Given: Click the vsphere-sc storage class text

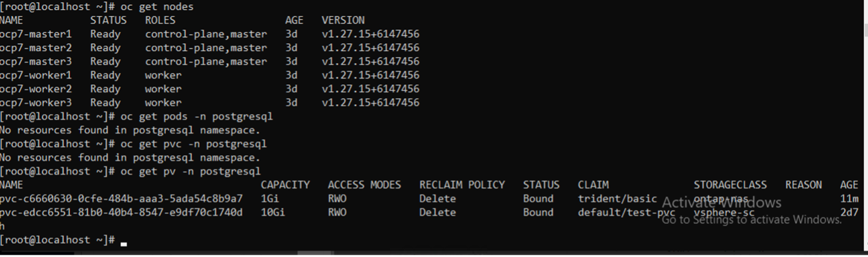Looking at the screenshot, I should (x=724, y=212).
